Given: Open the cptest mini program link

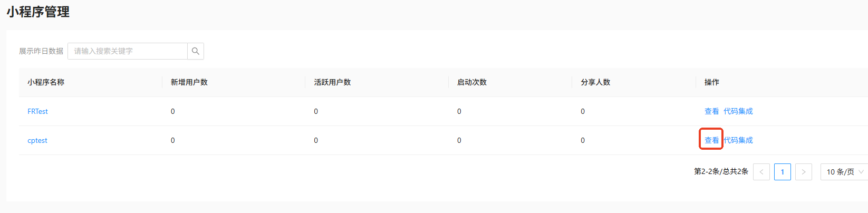Looking at the screenshot, I should tap(37, 140).
